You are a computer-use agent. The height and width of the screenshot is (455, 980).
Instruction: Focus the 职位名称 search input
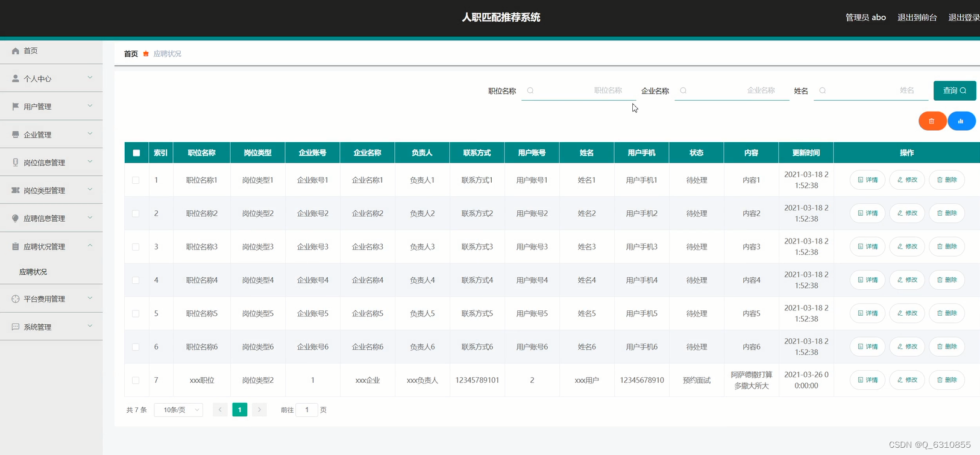click(579, 90)
